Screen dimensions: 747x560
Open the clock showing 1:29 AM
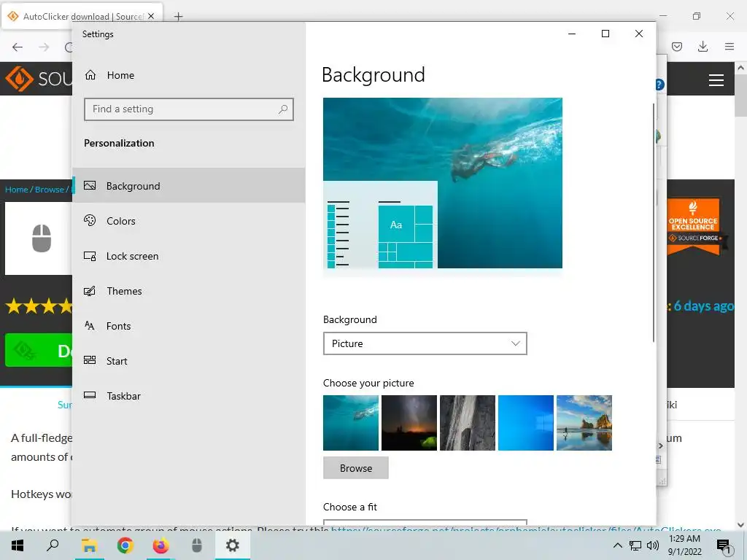pos(684,545)
